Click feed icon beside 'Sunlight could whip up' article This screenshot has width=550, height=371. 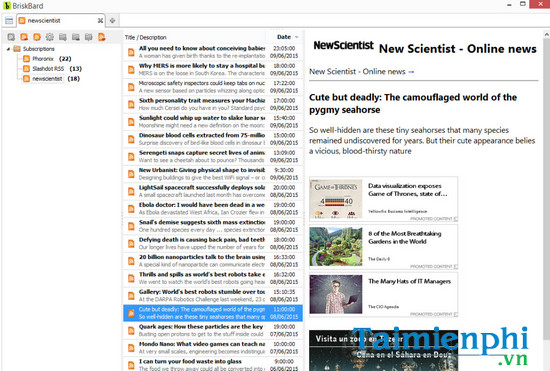(x=131, y=122)
